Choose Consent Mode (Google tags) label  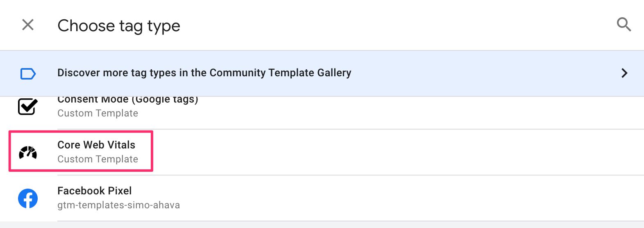click(x=128, y=100)
